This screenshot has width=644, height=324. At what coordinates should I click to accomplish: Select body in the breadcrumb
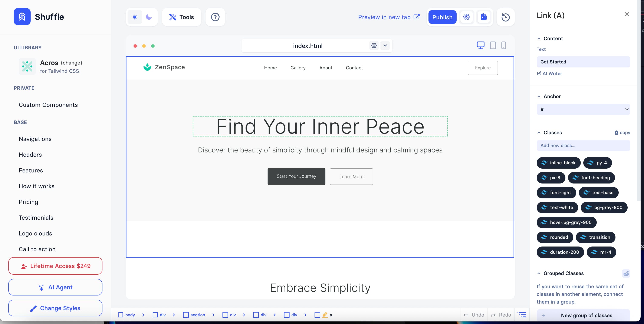[126, 315]
